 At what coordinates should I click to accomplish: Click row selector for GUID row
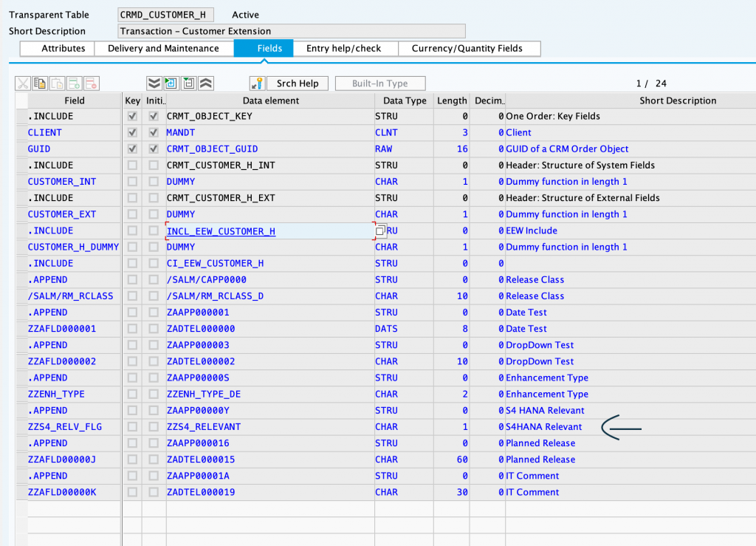(21, 149)
